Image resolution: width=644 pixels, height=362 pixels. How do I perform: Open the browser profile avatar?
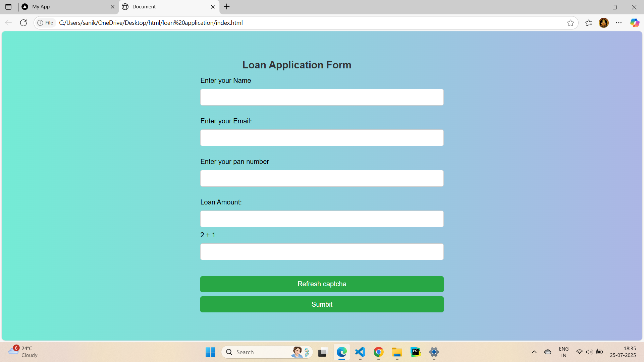pos(603,22)
